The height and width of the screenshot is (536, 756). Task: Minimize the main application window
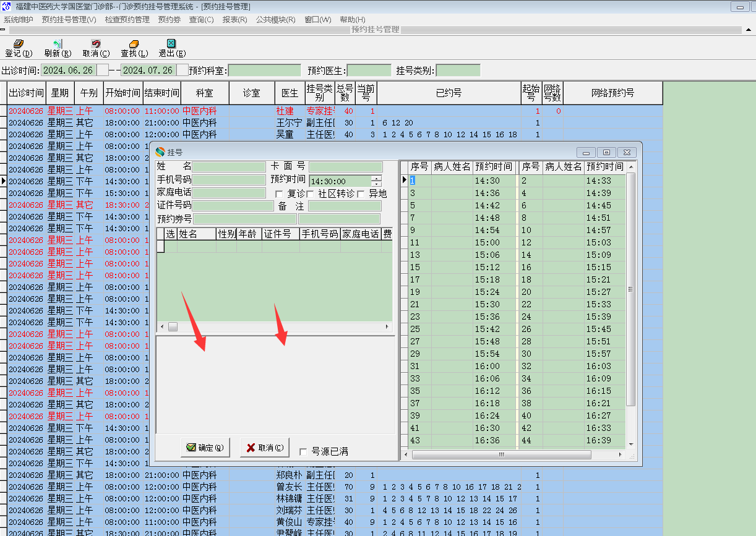coord(740,7)
